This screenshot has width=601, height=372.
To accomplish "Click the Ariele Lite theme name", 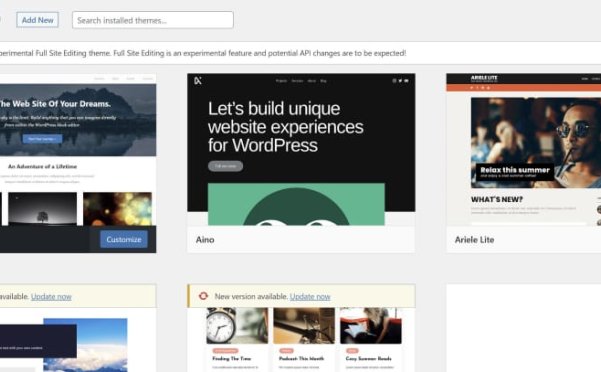I will click(474, 240).
